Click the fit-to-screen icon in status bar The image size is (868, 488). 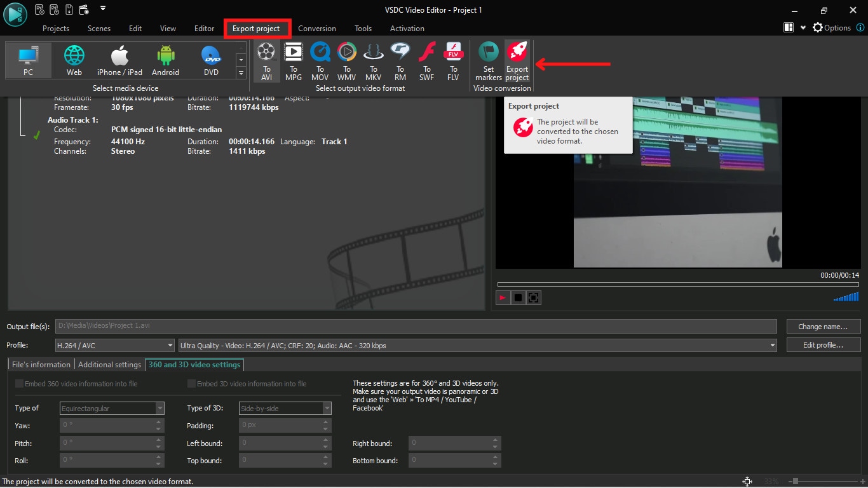[747, 482]
